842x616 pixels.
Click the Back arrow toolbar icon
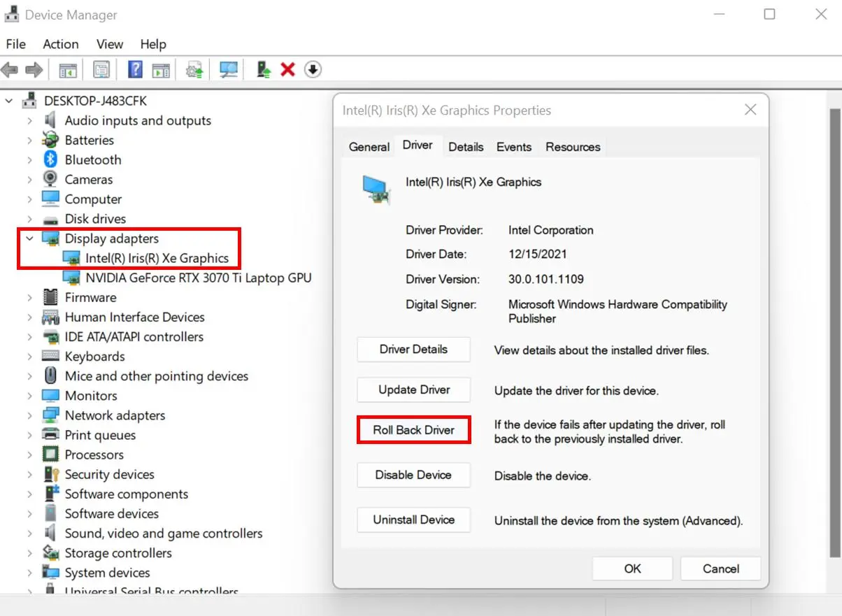[x=10, y=70]
